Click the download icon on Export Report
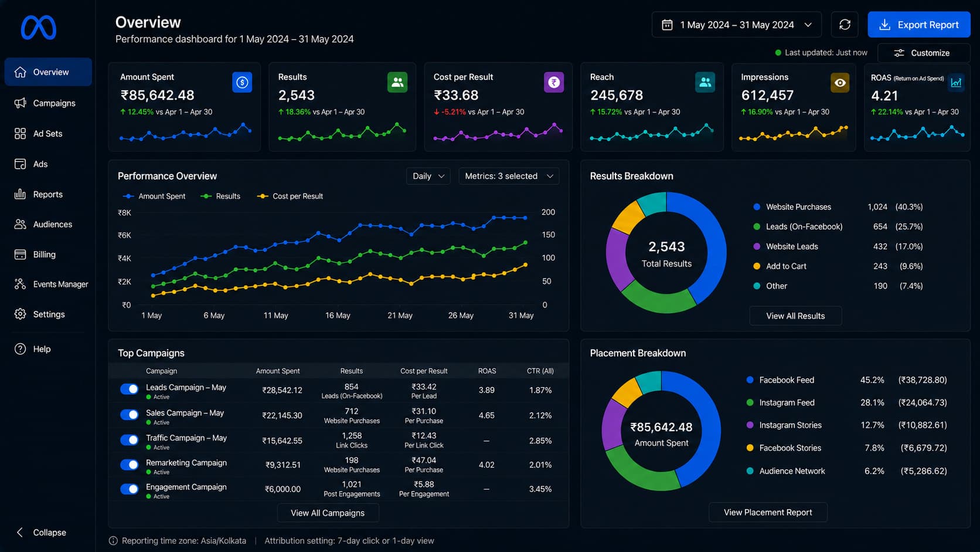The width and height of the screenshot is (980, 552). [885, 25]
